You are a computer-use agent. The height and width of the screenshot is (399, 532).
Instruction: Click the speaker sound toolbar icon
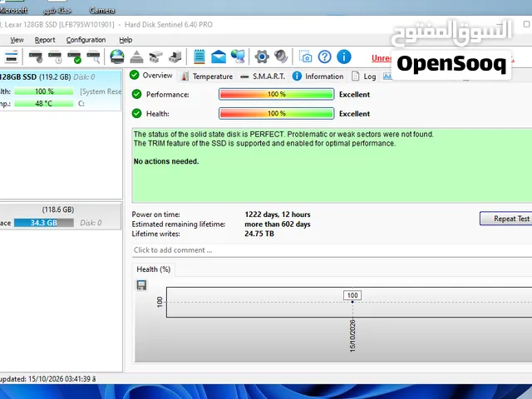(x=281, y=57)
